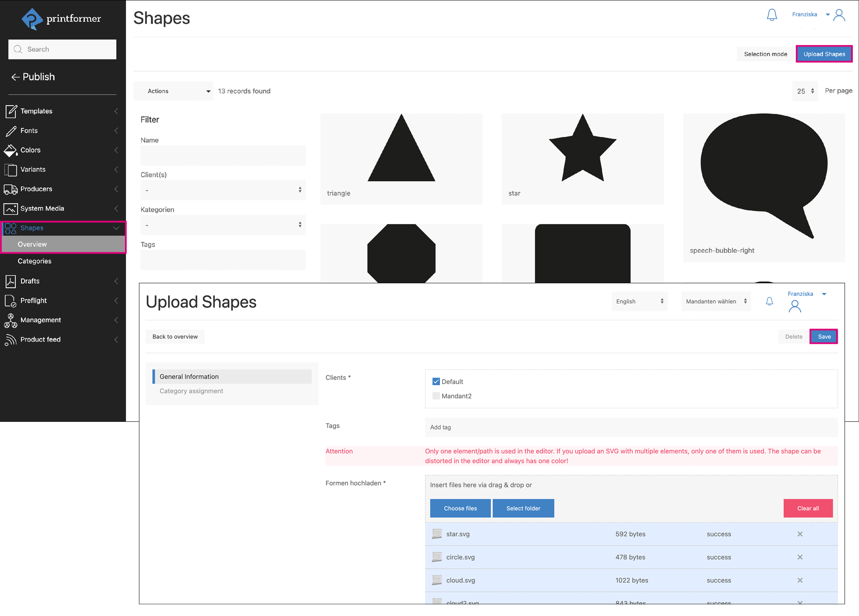Click the Templates sidebar icon

[11, 111]
